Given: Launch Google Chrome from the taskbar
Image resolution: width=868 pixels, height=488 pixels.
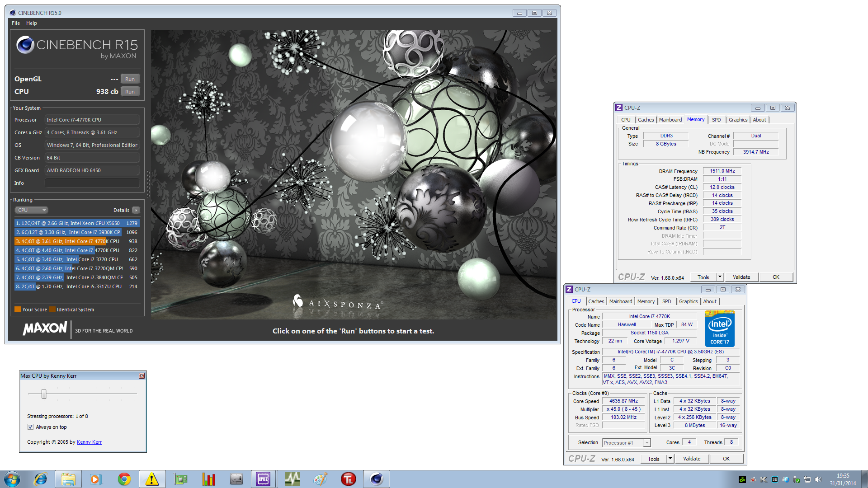Looking at the screenshot, I should coord(124,479).
